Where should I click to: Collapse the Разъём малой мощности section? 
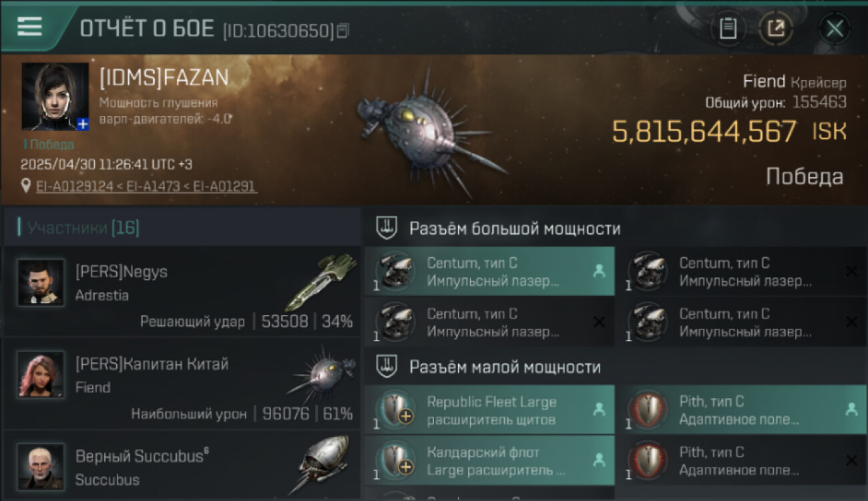coord(387,367)
